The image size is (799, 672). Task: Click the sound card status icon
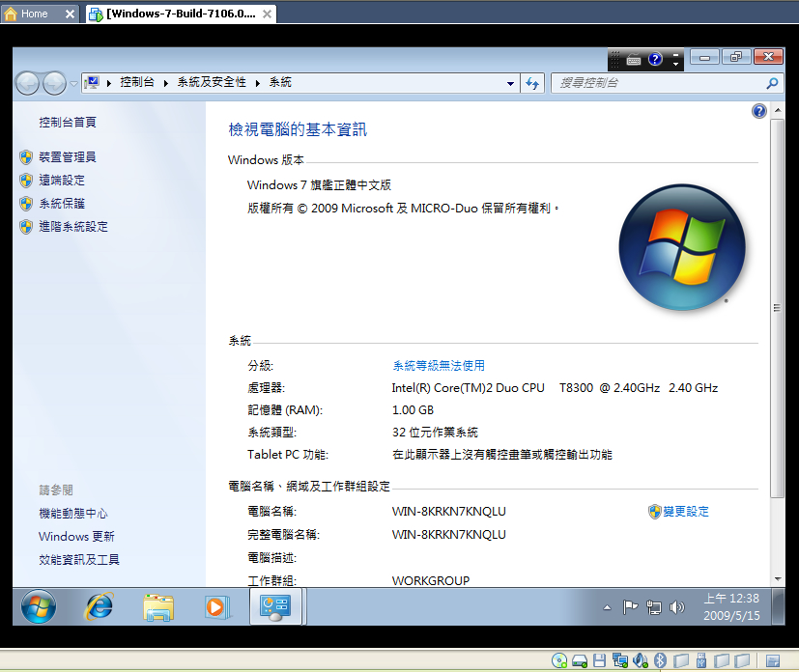pyautogui.click(x=640, y=660)
